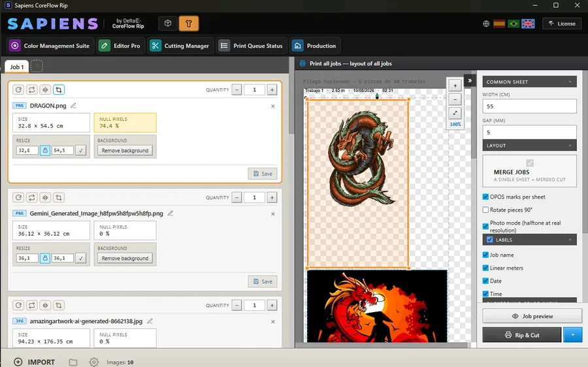Click the flip icon for DRAGON.png
588x367 pixels.
click(32, 89)
